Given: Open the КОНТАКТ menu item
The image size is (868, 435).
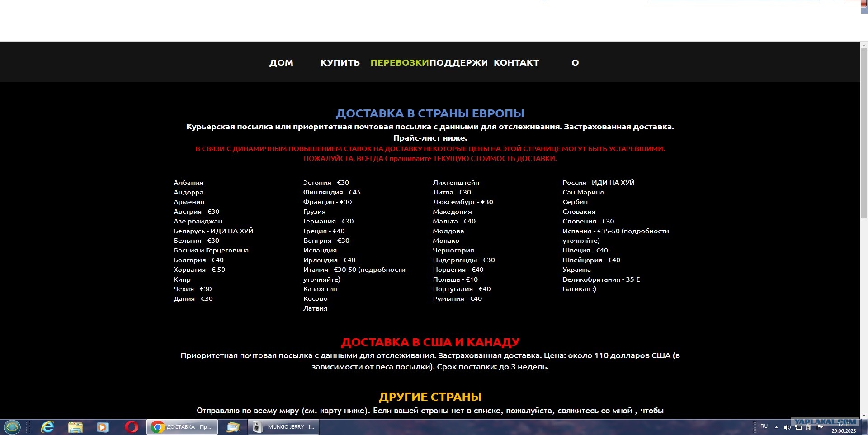Looking at the screenshot, I should click(x=516, y=62).
